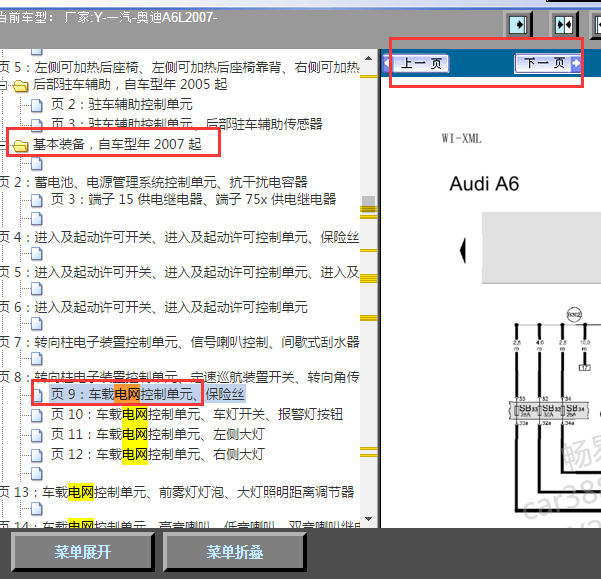The image size is (601, 579).
Task: Click the right-arrow panel layout icon
Action: coord(518,25)
